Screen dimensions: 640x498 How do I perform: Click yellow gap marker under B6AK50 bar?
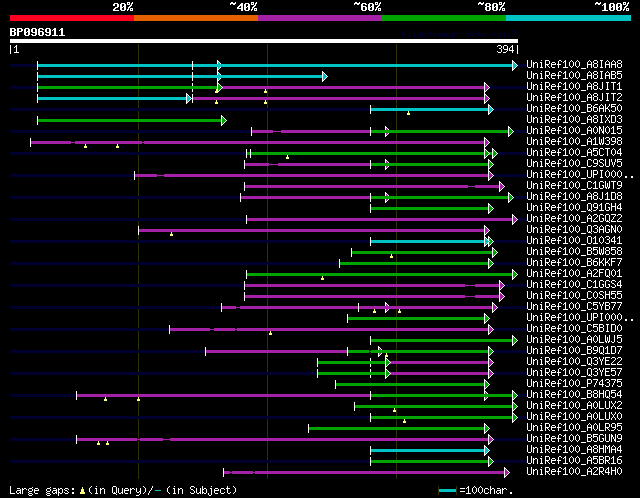click(x=408, y=113)
